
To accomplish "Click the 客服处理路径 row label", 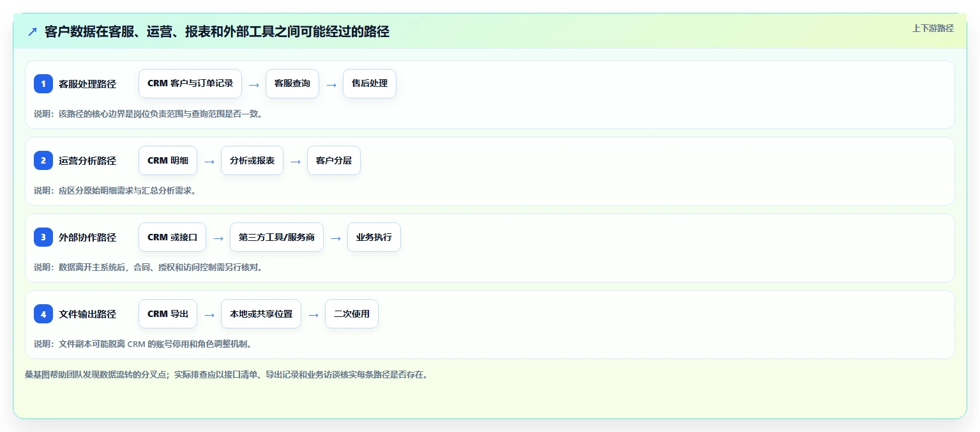I will 87,84.
